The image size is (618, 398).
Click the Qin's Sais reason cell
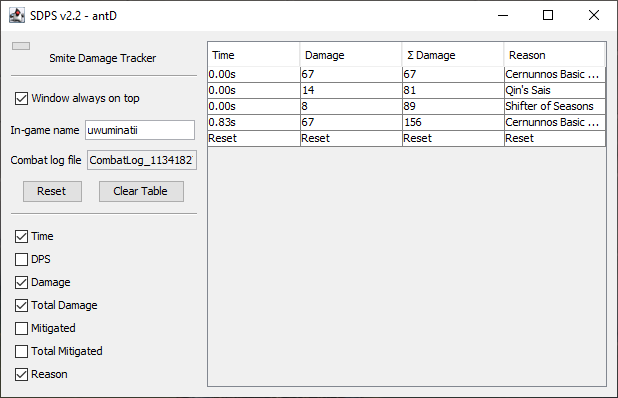555,90
